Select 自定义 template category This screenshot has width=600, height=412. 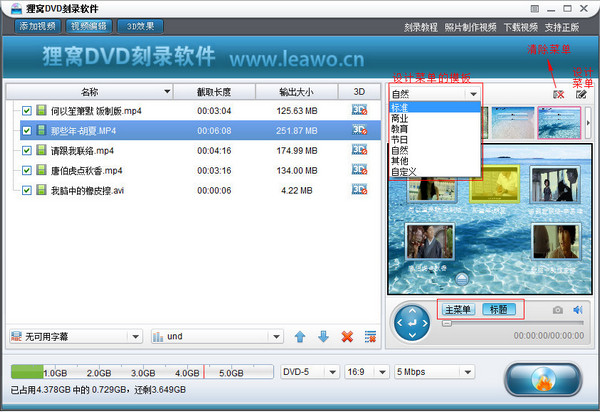click(435, 172)
